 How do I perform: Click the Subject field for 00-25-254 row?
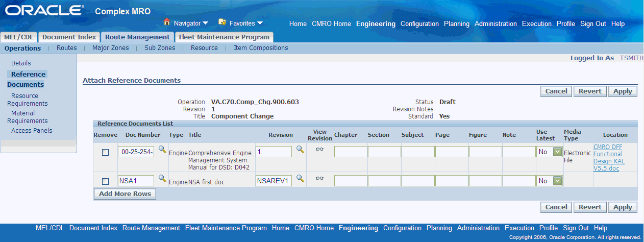tap(418, 152)
